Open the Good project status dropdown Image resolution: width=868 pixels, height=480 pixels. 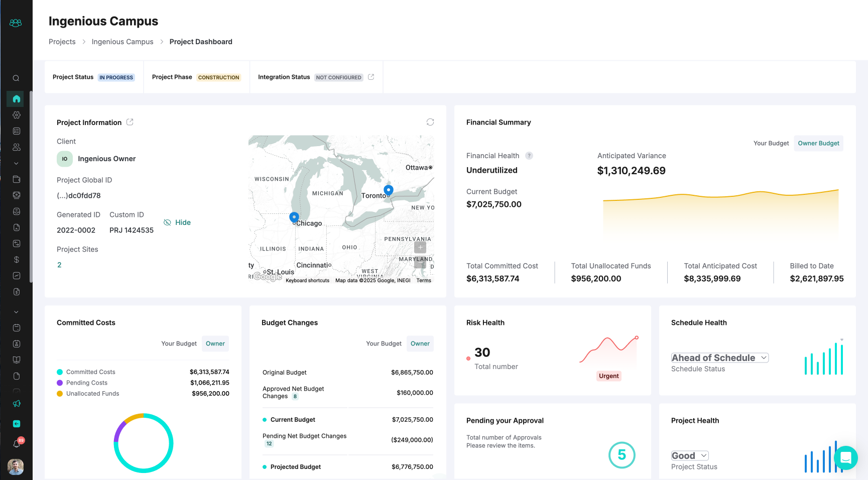pos(690,455)
